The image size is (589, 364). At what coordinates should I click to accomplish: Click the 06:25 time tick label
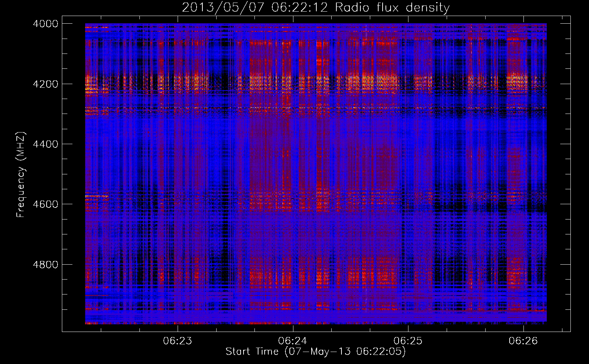point(408,341)
